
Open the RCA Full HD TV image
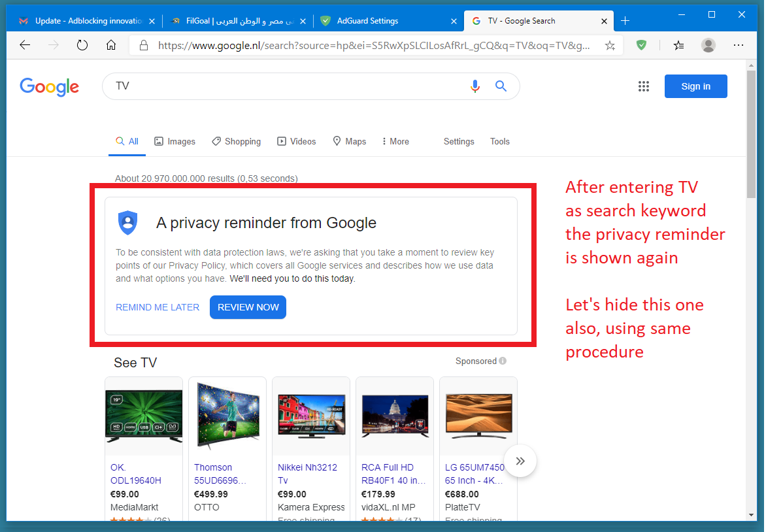tap(395, 416)
